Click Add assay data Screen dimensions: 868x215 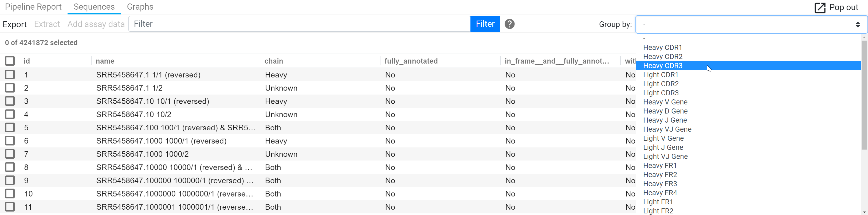(96, 24)
